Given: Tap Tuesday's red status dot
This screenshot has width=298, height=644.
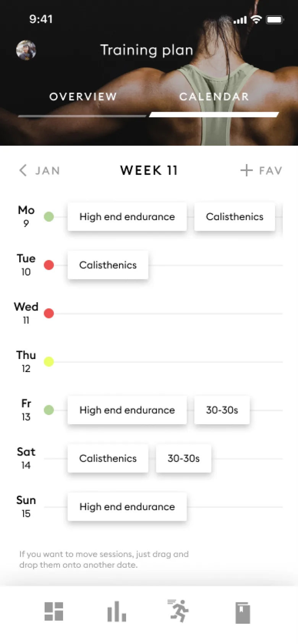Looking at the screenshot, I should (49, 265).
